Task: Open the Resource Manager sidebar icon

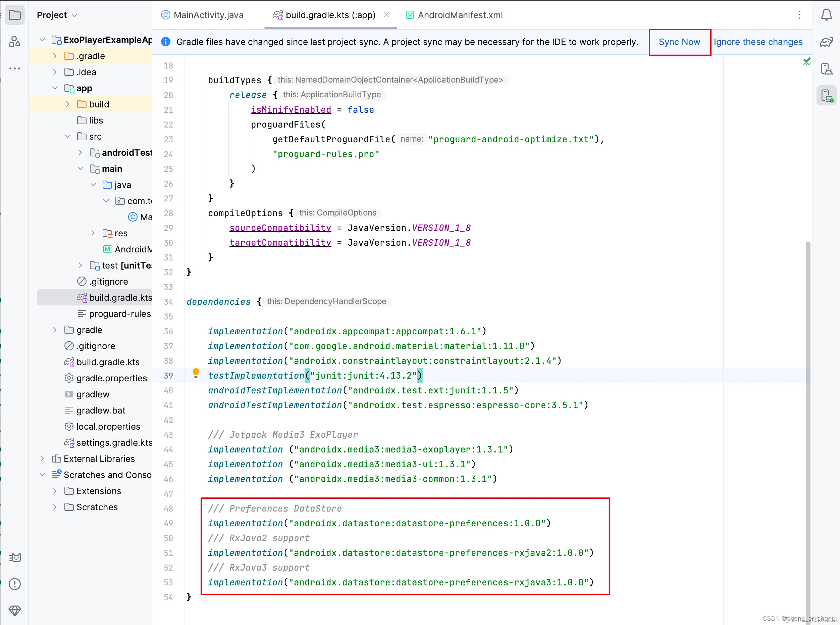Action: [14, 42]
